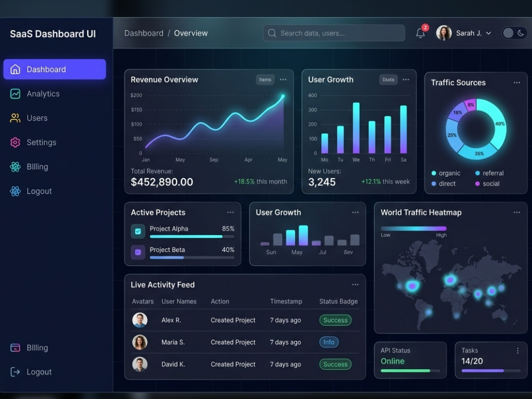Click Project Beta progress bar
Viewport: 532px width, 399px height.
[192, 257]
